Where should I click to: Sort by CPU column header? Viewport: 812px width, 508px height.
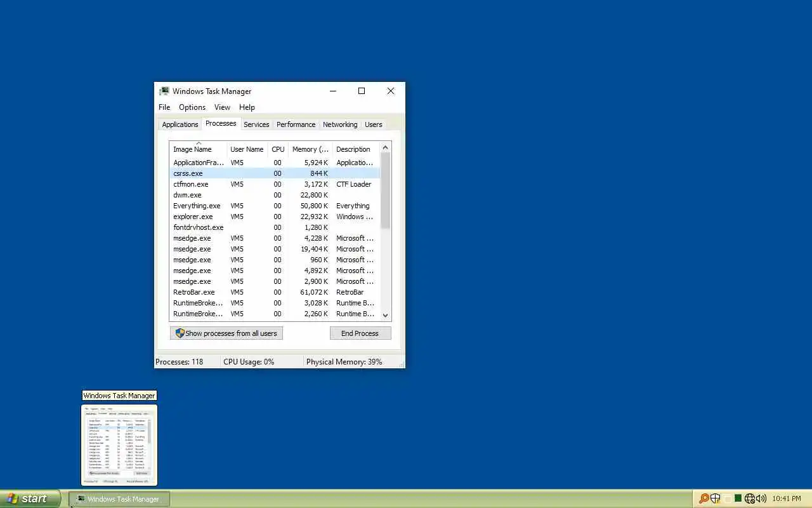[x=278, y=149]
